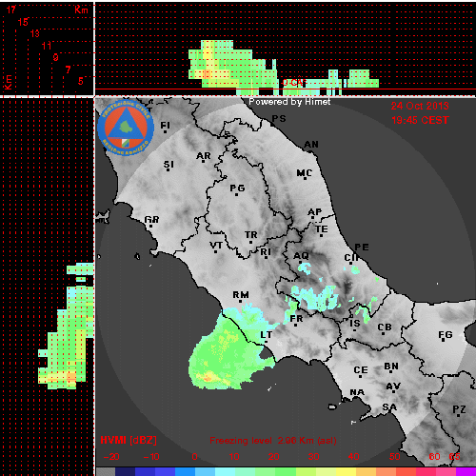The image size is (476, 476).
Task: Click the Freezing level 2.96 Km text
Action: (x=273, y=441)
